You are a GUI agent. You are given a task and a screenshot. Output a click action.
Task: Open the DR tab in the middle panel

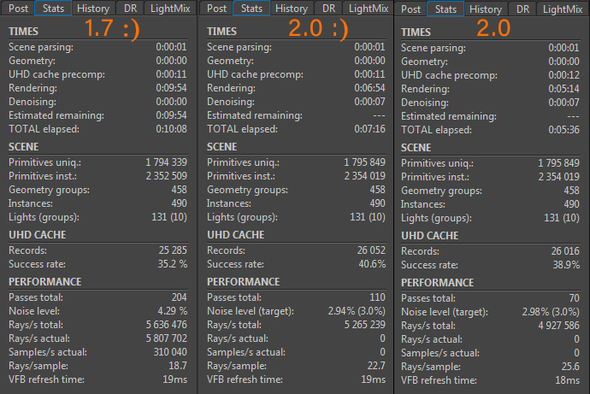click(328, 8)
